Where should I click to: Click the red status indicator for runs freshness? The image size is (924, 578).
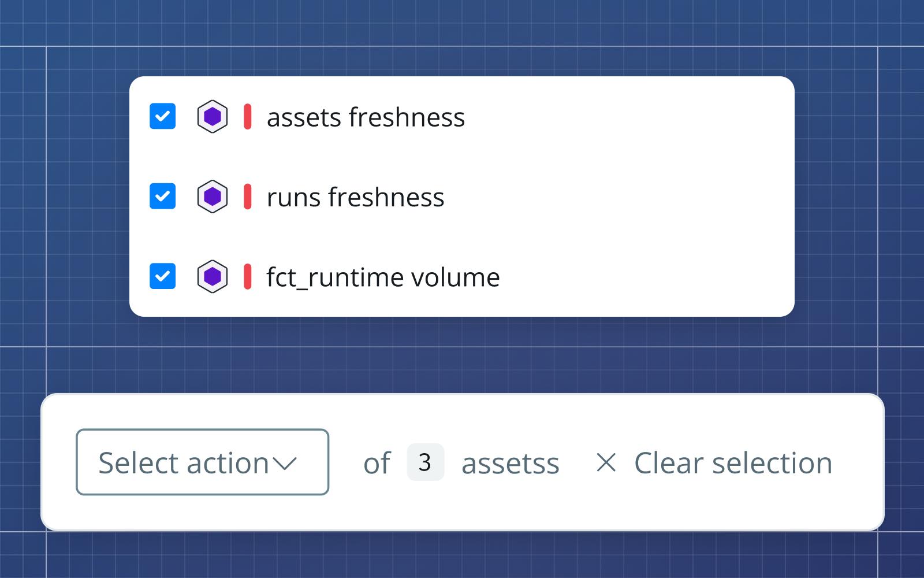tap(248, 197)
